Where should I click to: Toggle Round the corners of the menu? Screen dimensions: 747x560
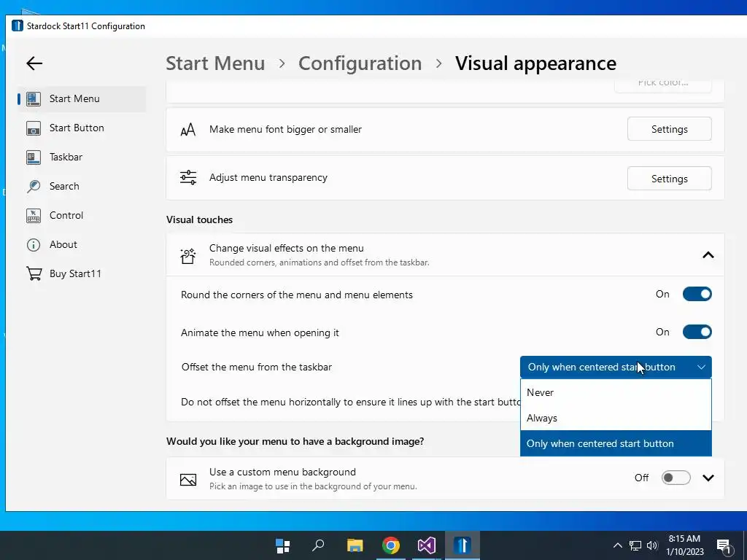click(x=697, y=295)
